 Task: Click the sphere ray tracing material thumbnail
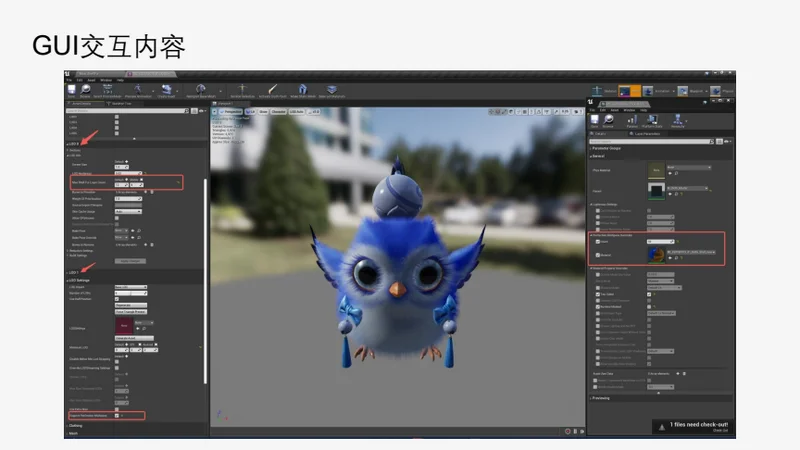pos(656,255)
